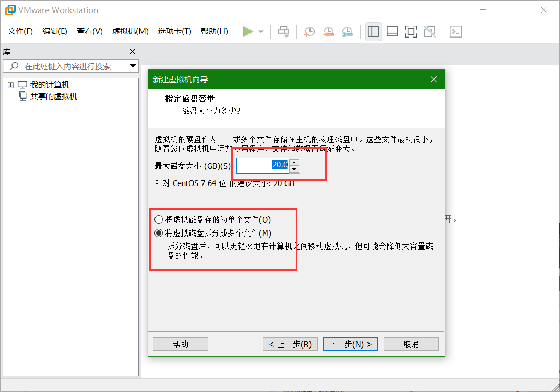This screenshot has width=560, height=392.
Task: Click the Take Snapshot clock icon
Action: coord(309,31)
